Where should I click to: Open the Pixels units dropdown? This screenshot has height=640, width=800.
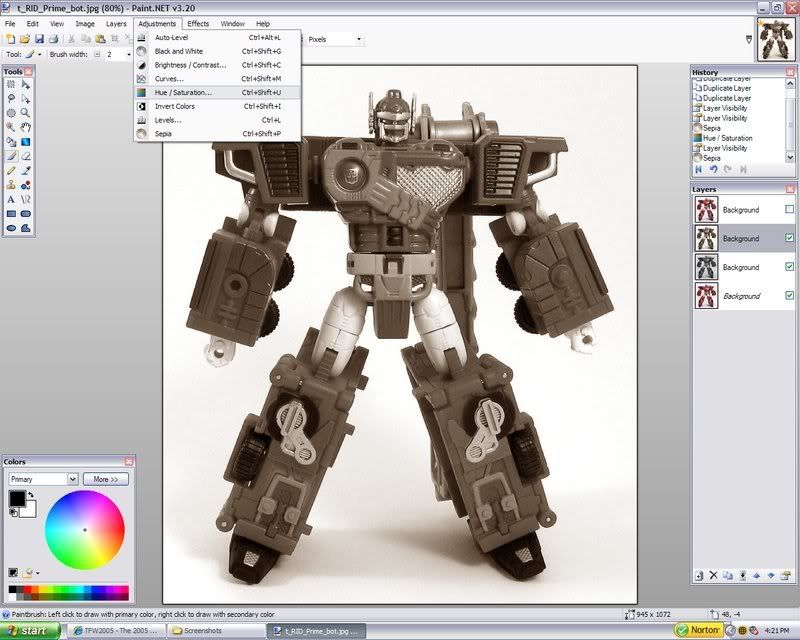click(358, 39)
